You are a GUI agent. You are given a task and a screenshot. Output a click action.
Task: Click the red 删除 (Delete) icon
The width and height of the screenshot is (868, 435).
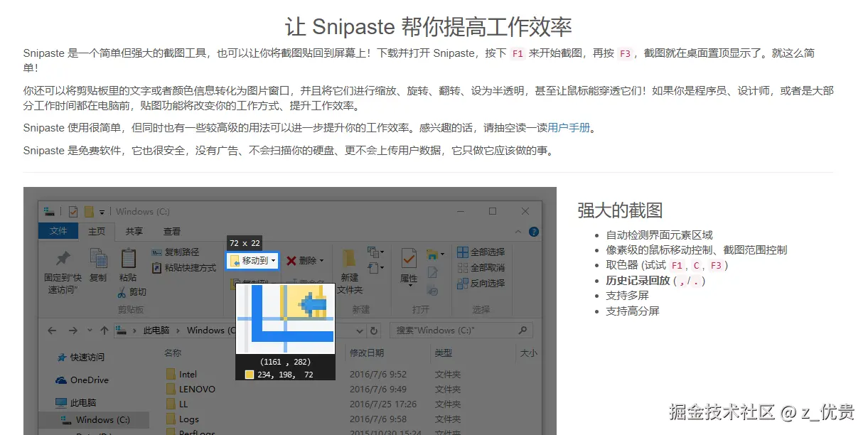click(291, 261)
